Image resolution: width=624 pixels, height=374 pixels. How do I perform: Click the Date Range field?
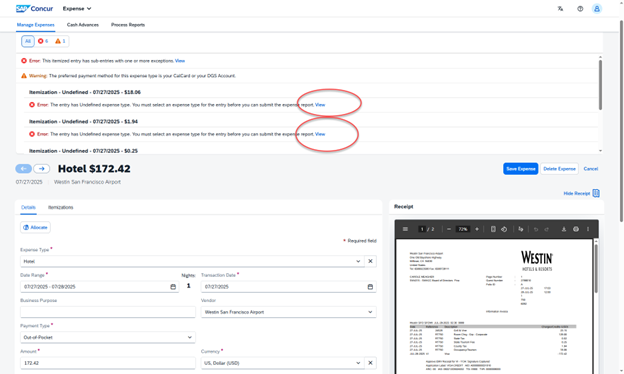(99, 286)
